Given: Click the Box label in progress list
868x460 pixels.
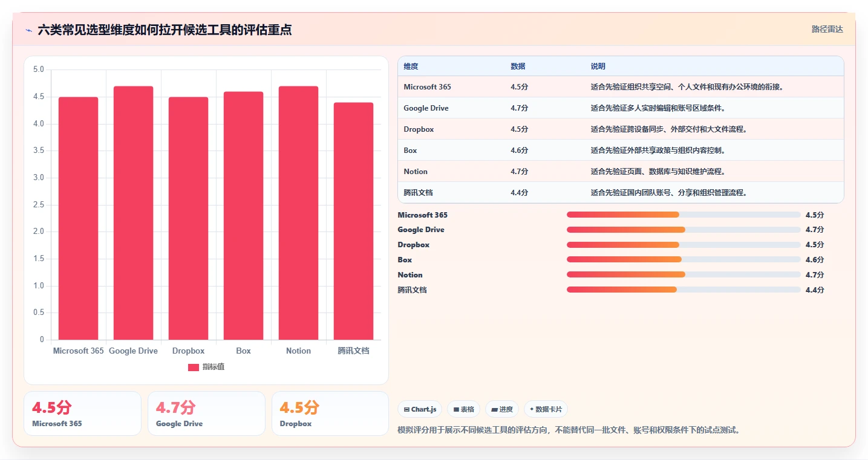Looking at the screenshot, I should pos(405,260).
